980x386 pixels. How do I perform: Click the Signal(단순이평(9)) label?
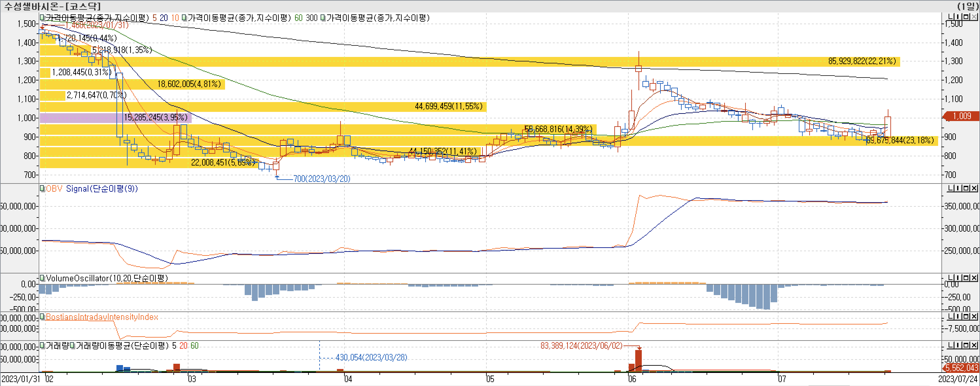[102, 189]
